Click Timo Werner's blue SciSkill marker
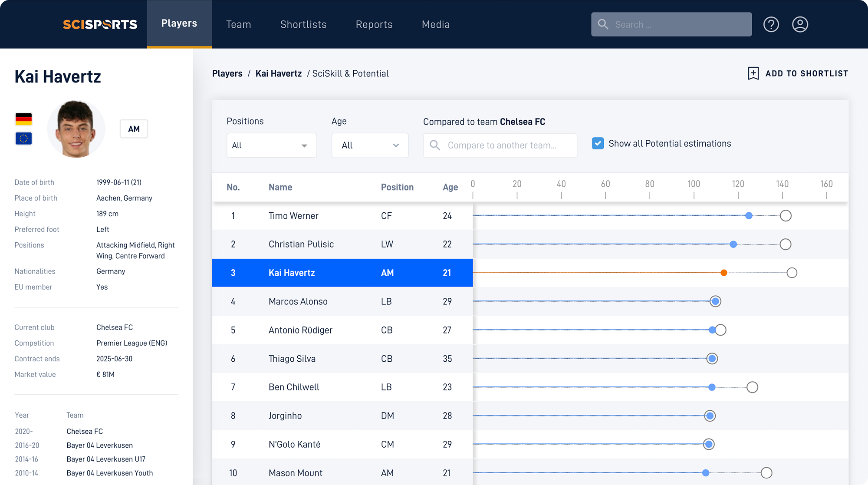The height and width of the screenshot is (485, 868). (749, 216)
